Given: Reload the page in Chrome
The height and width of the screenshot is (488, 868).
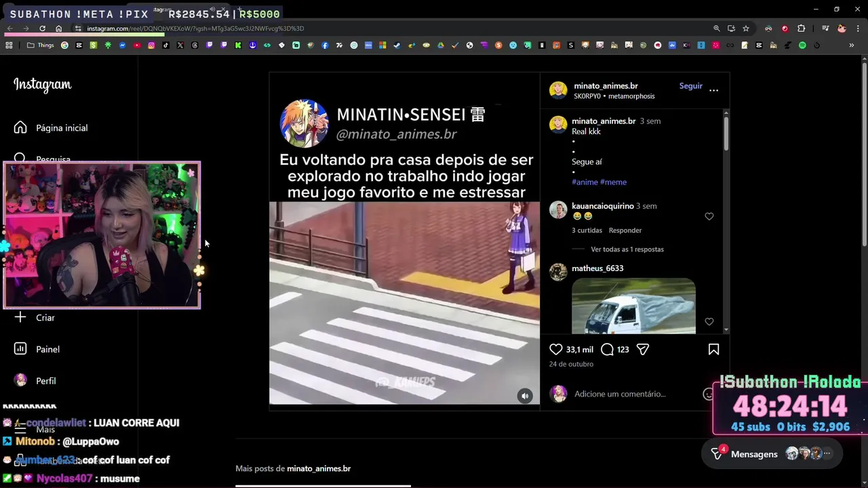Looking at the screenshot, I should 42,28.
